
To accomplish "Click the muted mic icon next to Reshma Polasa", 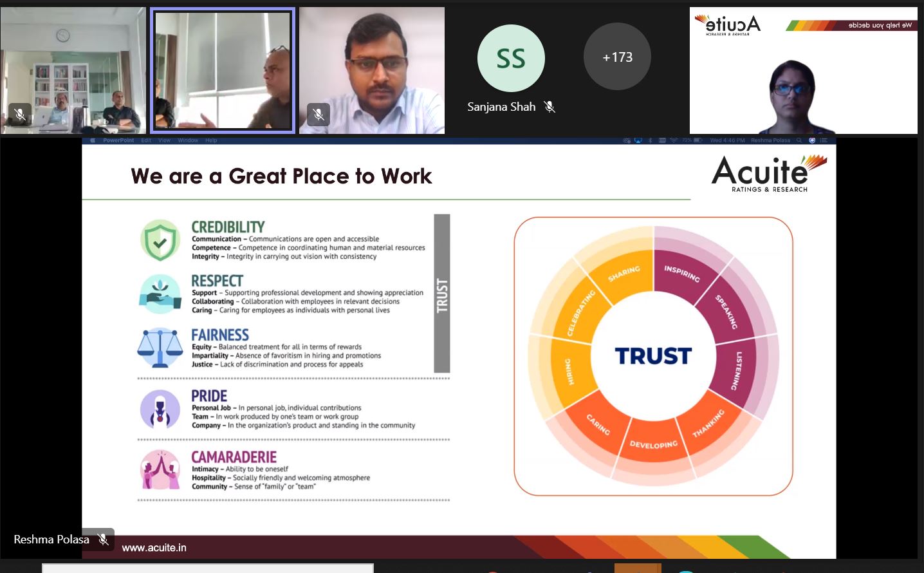I will coord(103,539).
